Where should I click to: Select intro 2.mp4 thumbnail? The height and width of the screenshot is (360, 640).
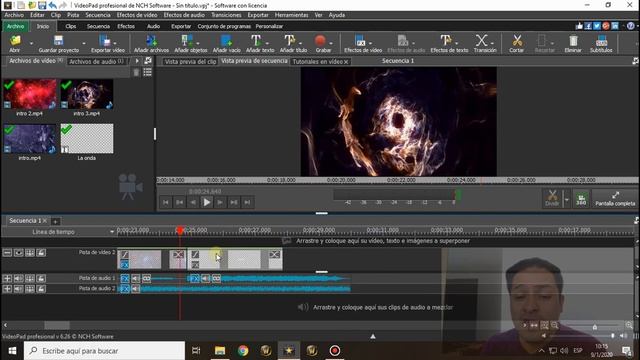click(x=30, y=94)
